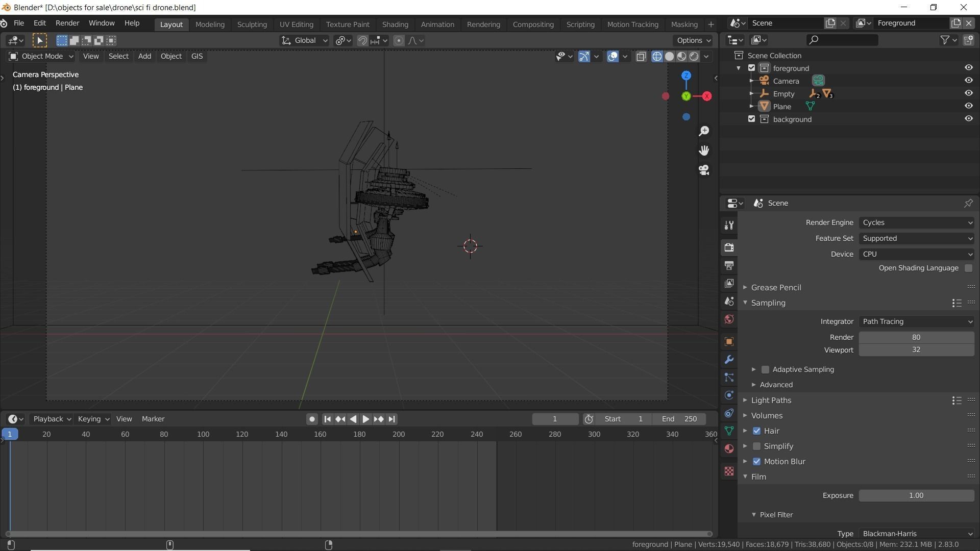
Task: Open the Modifier wrench properties tab
Action: click(729, 360)
